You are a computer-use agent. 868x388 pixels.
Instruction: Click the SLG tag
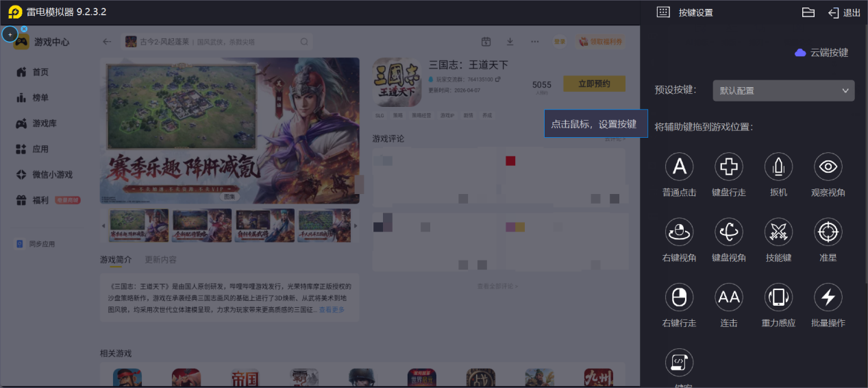coord(379,115)
